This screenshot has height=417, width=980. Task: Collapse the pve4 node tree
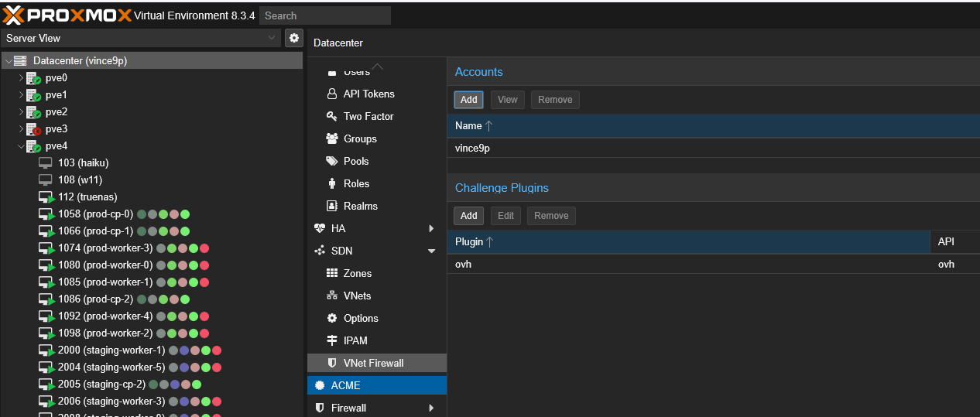pyautogui.click(x=21, y=146)
